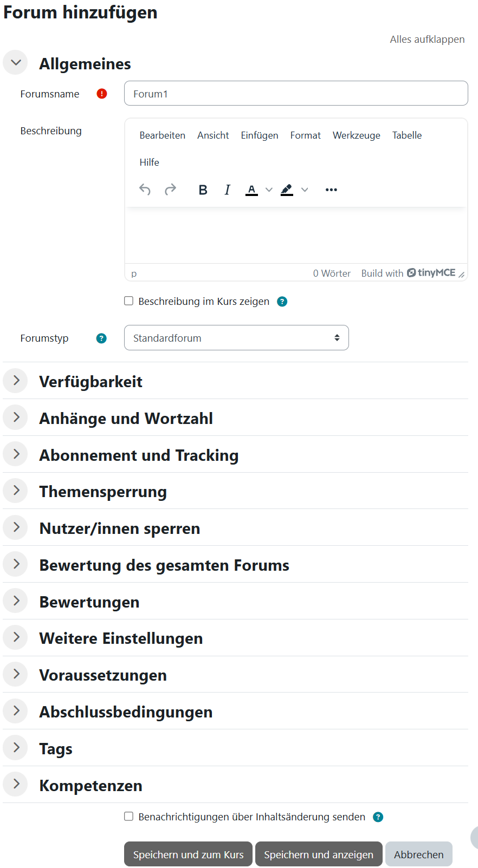Image resolution: width=478 pixels, height=868 pixels.
Task: Undo the last edit in the description editor
Action: (x=145, y=190)
